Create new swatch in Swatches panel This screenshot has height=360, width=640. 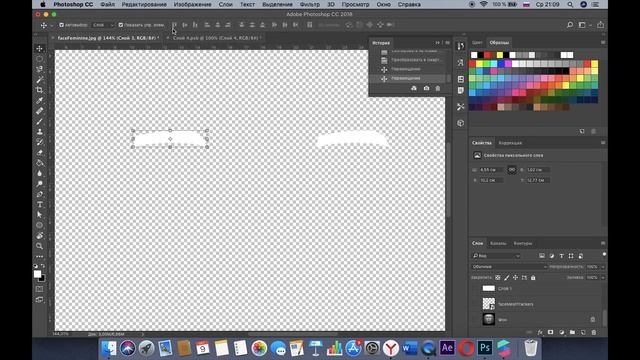582,131
